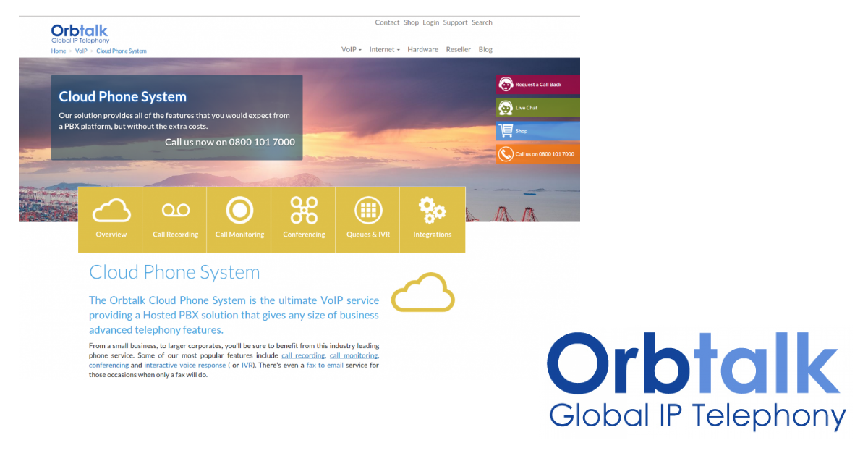Click the Request a Call Back agent icon
Image resolution: width=868 pixels, height=456 pixels.
click(x=506, y=84)
